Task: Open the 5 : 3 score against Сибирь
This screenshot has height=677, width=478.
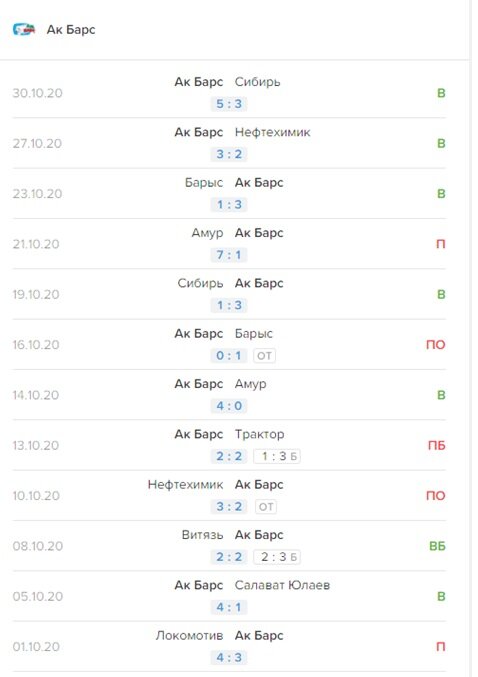Action: [x=229, y=104]
